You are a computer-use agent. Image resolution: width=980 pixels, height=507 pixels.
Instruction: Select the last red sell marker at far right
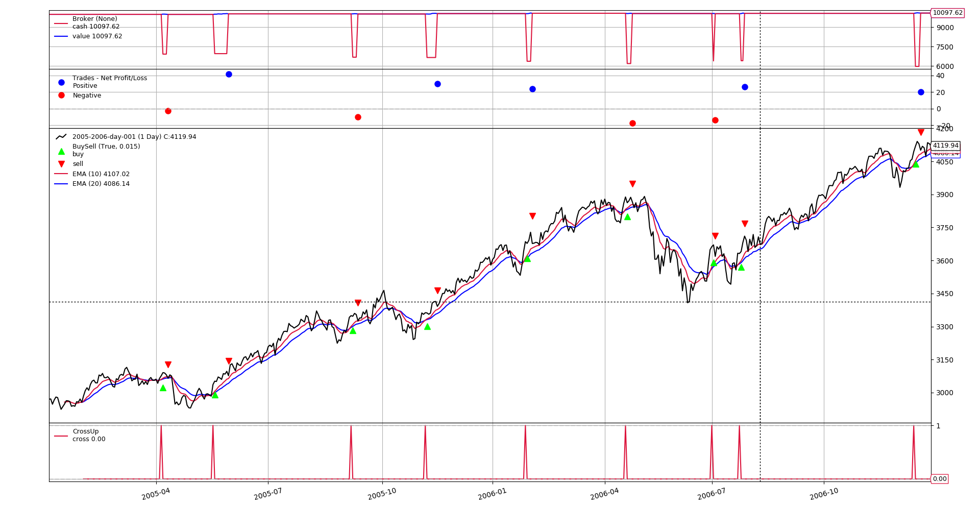[x=921, y=132]
